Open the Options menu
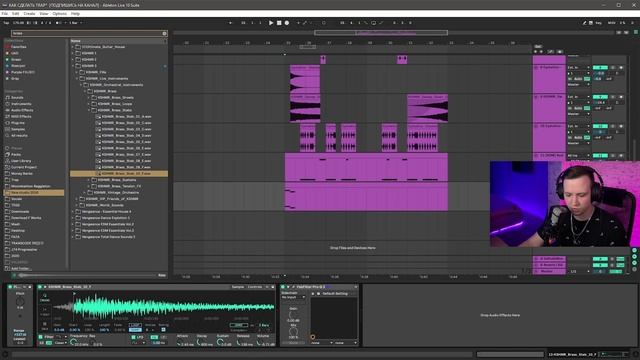This screenshot has width=640, height=360. tap(60, 13)
